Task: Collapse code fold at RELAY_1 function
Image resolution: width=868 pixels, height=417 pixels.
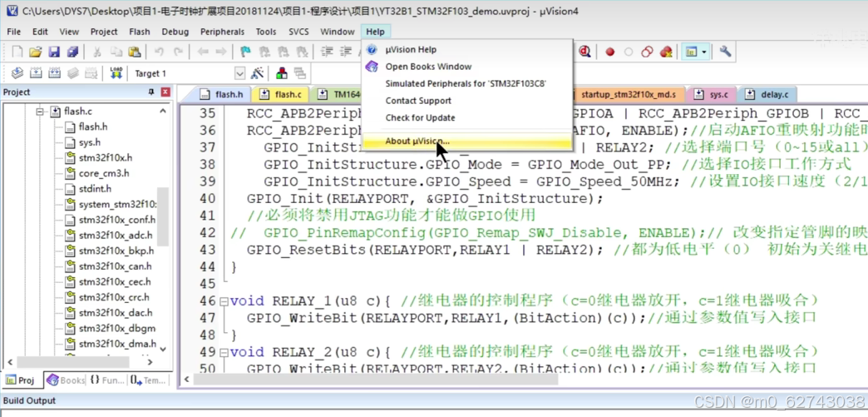Action: pos(224,302)
